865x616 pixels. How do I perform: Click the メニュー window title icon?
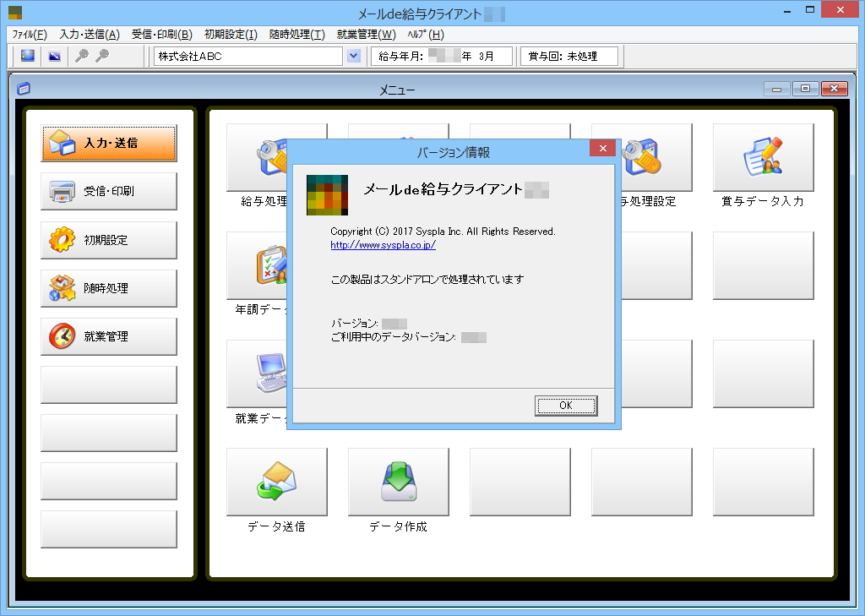[x=23, y=89]
